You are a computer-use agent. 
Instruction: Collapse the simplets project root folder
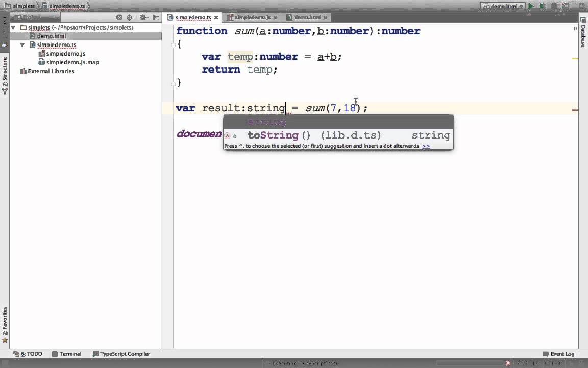tap(13, 28)
